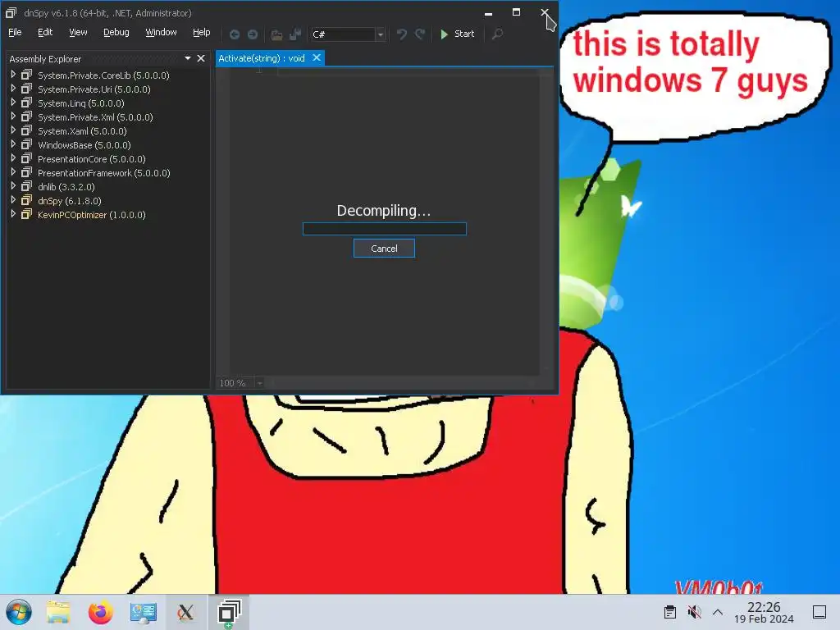Image resolution: width=840 pixels, height=630 pixels.
Task: Close the Activate(string) : void tab
Action: (317, 57)
